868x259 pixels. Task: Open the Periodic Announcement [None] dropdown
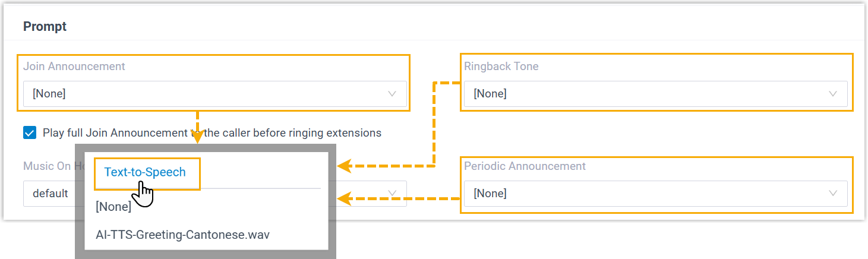[654, 194]
